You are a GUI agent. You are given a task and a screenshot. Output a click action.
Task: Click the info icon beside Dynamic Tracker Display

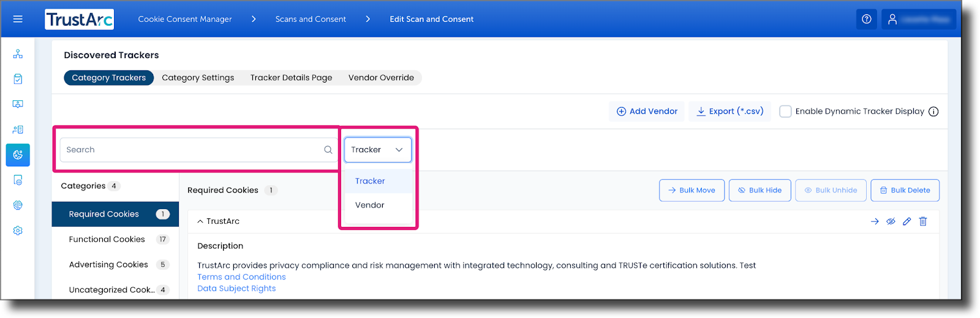(x=933, y=111)
